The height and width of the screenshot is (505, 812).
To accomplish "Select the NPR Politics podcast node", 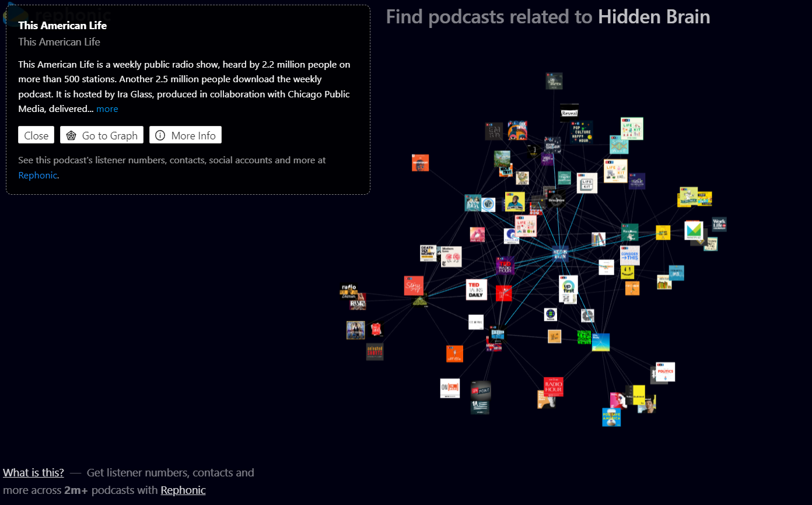I will pyautogui.click(x=666, y=372).
